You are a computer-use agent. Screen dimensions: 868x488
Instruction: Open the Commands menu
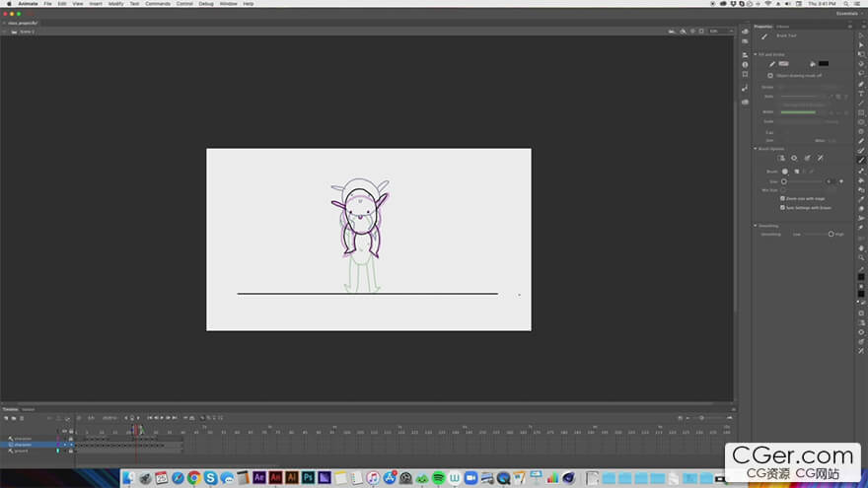point(157,4)
